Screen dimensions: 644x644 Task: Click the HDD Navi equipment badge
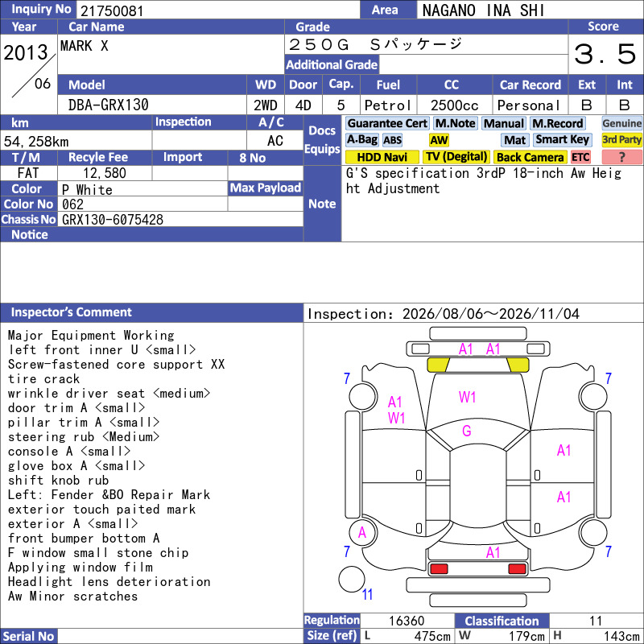tap(382, 157)
